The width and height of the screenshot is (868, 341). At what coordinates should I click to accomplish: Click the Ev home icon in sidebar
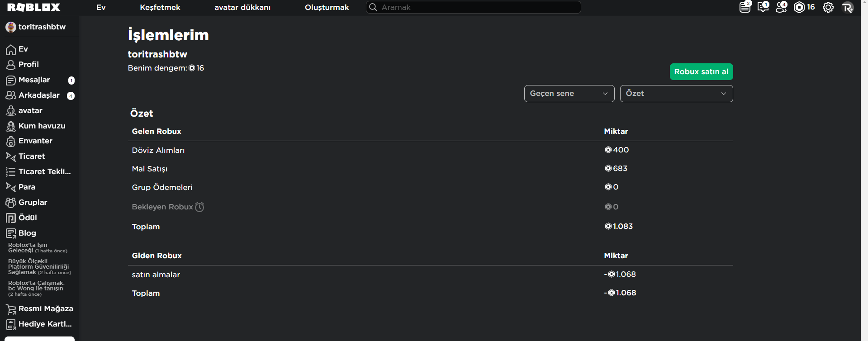(11, 49)
